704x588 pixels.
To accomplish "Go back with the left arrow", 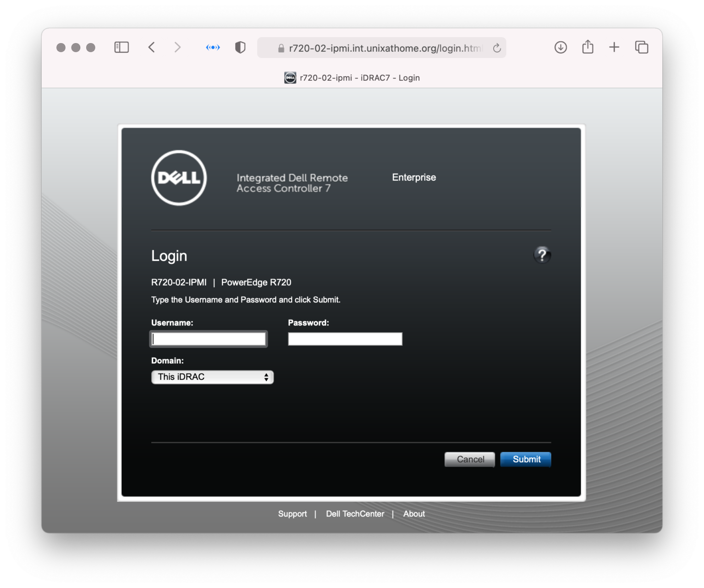I will tap(152, 47).
